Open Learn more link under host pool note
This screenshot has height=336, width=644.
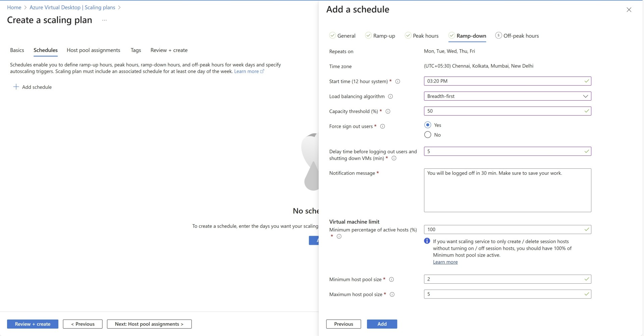pos(445,262)
